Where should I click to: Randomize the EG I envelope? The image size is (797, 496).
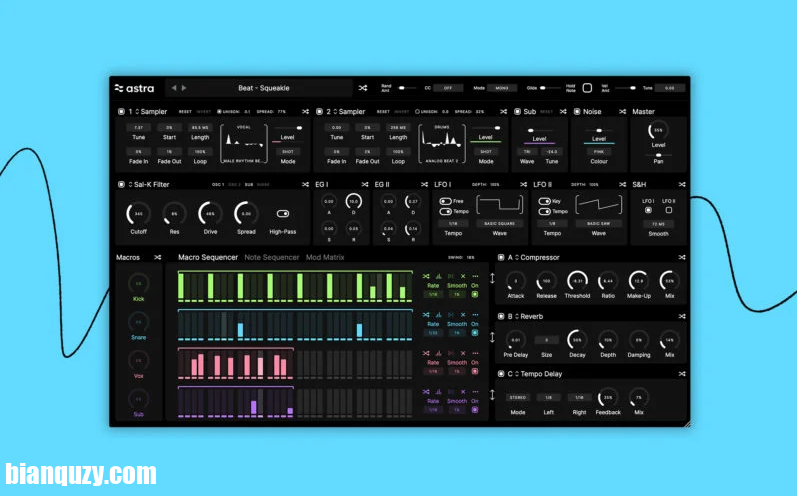pyautogui.click(x=365, y=184)
